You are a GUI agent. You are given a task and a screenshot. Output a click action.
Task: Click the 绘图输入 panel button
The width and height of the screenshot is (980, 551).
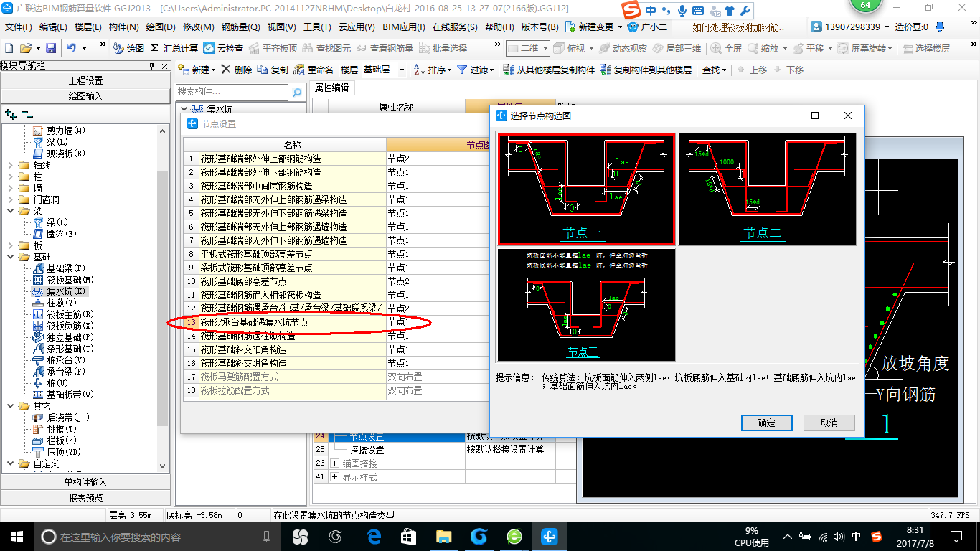(x=85, y=96)
